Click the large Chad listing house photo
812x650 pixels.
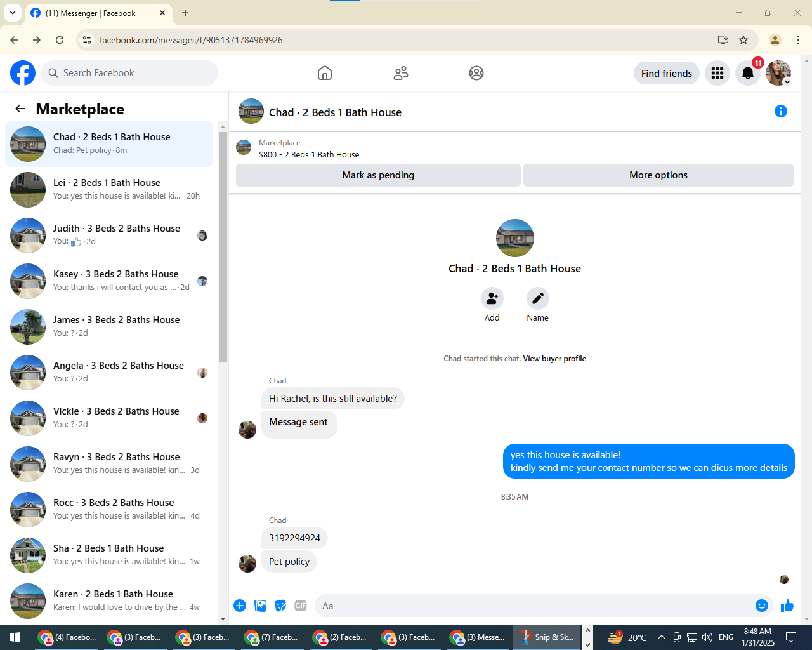(x=515, y=238)
